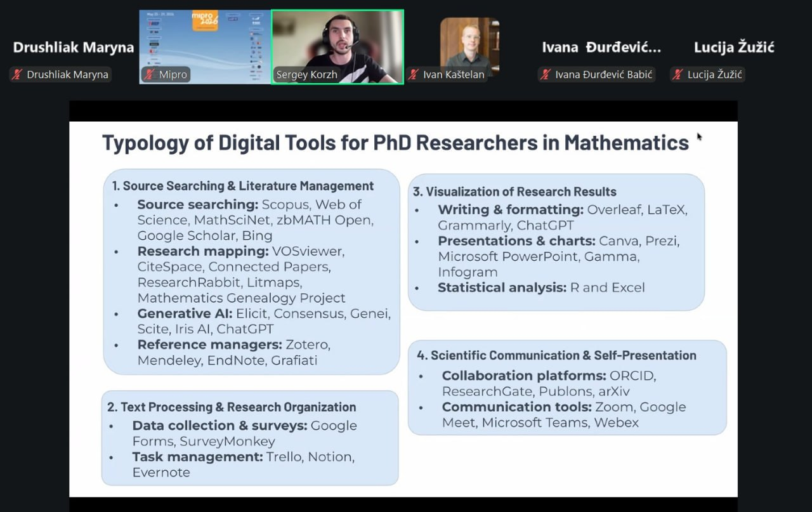This screenshot has height=512, width=812.
Task: Click the word 'Mendeley'
Action: tap(168, 360)
